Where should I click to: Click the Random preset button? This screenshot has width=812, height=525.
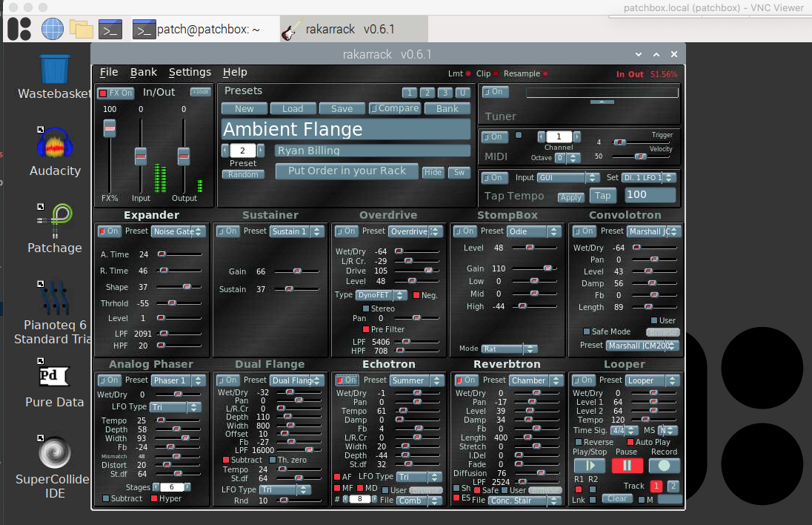pyautogui.click(x=244, y=175)
